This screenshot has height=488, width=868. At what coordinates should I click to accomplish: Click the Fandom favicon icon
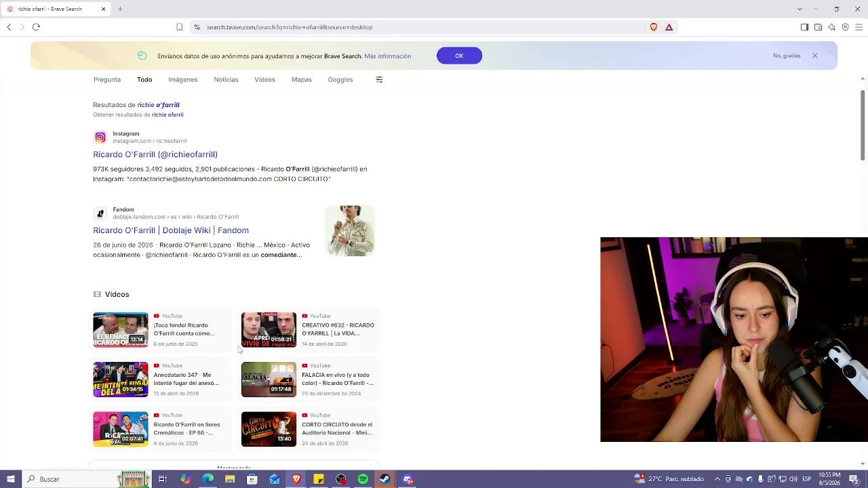(100, 213)
